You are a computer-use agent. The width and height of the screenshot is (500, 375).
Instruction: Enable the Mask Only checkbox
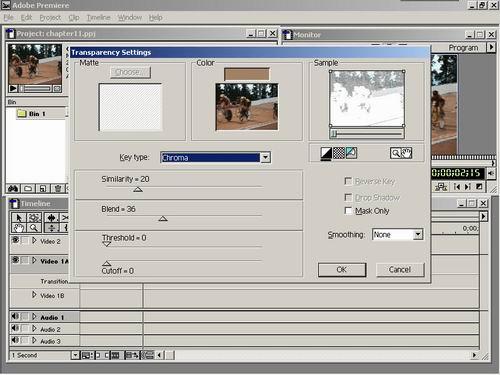tap(348, 211)
